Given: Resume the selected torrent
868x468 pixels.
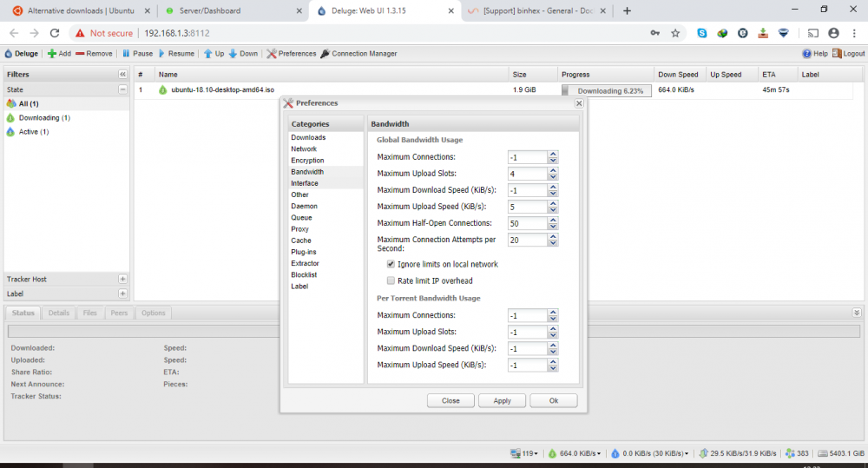Looking at the screenshot, I should pyautogui.click(x=176, y=54).
